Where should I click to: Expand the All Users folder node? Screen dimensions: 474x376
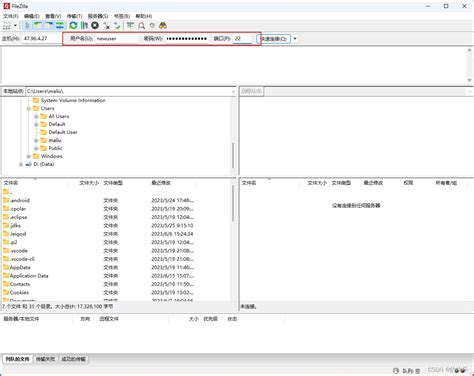pos(36,116)
